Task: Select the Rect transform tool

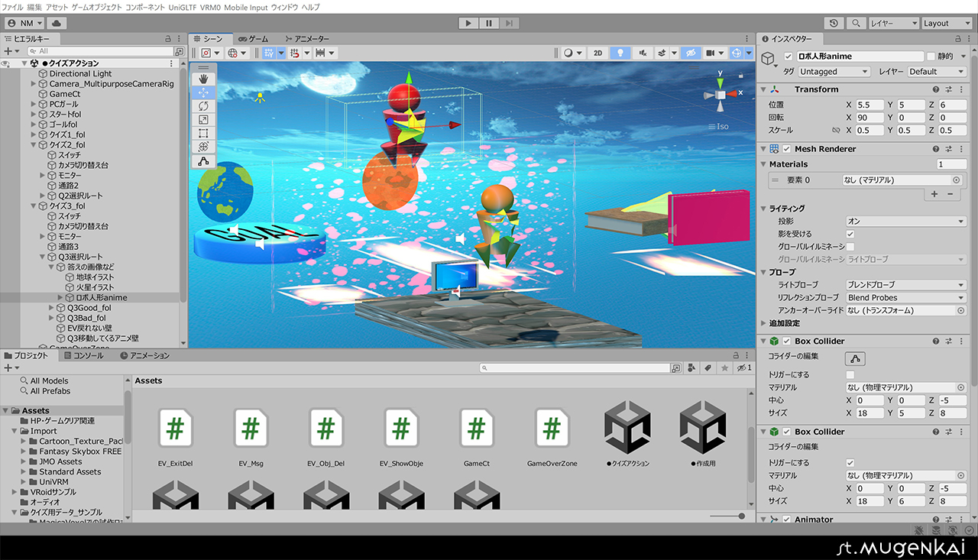Action: (x=203, y=133)
